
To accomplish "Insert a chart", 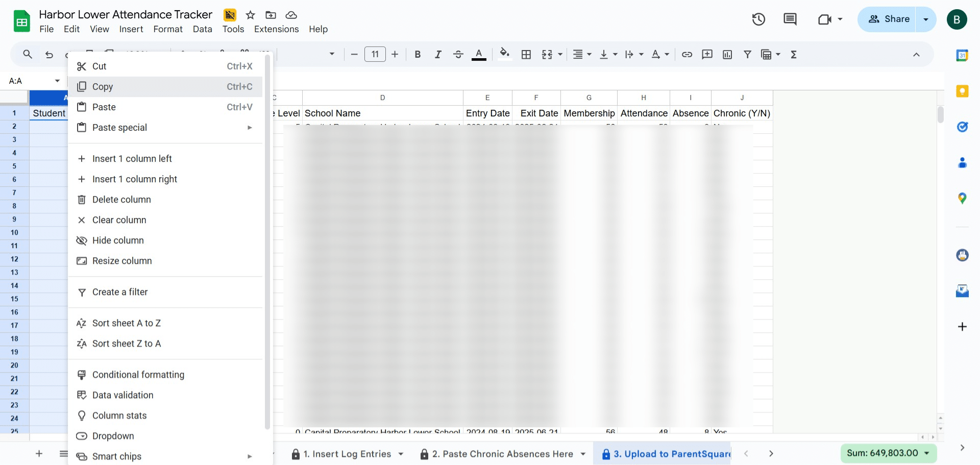I will point(727,54).
